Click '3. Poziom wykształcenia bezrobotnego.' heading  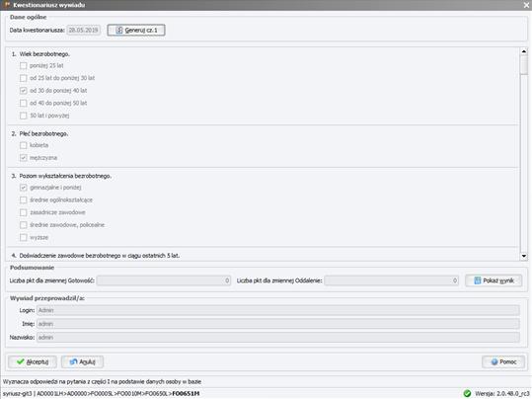tap(61, 176)
